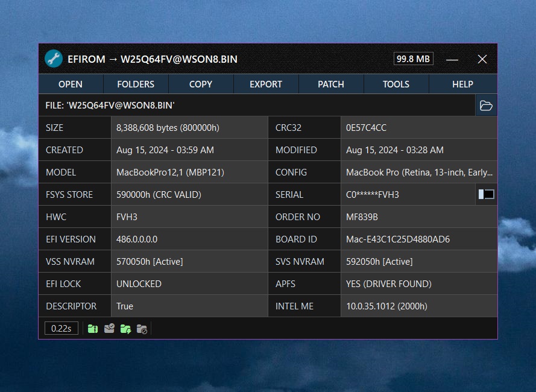
Task: Click the DESCRIPTOR label cell
Action: [75, 306]
